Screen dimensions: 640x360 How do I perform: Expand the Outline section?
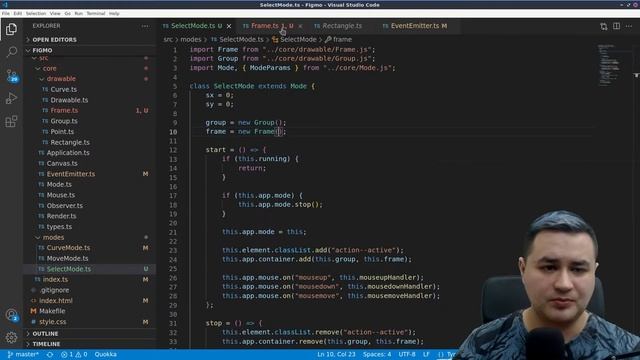[x=90, y=333]
